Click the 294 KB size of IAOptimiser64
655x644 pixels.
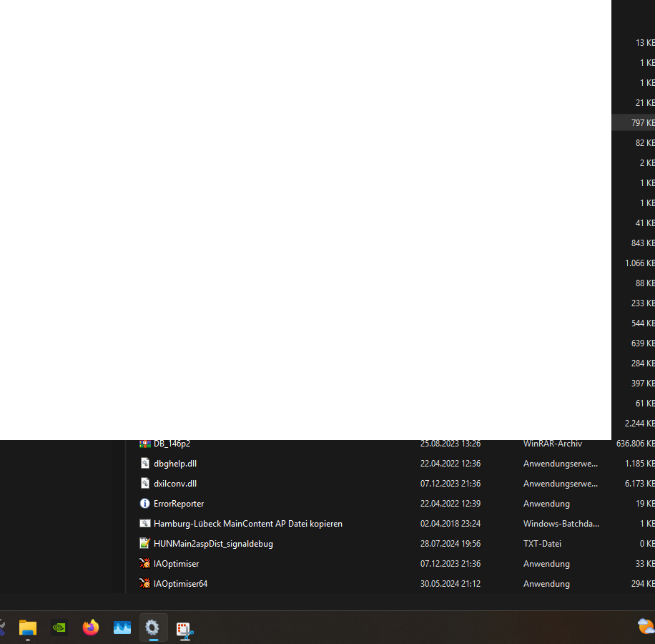[643, 584]
